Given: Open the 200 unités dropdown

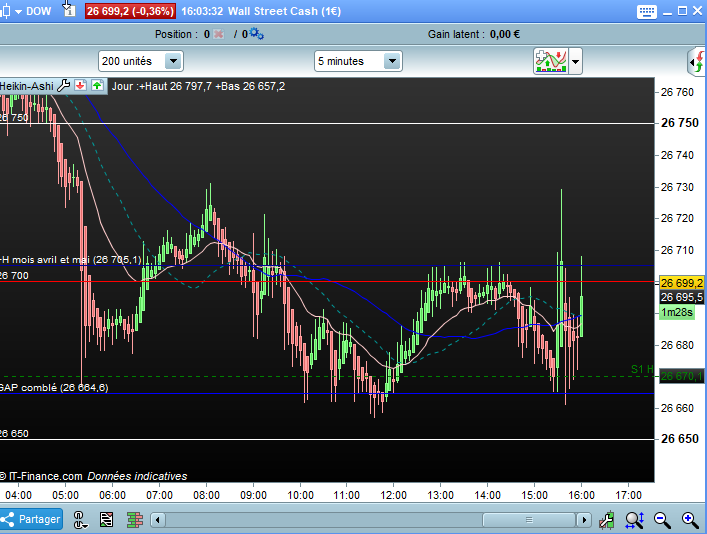Looking at the screenshot, I should (141, 61).
